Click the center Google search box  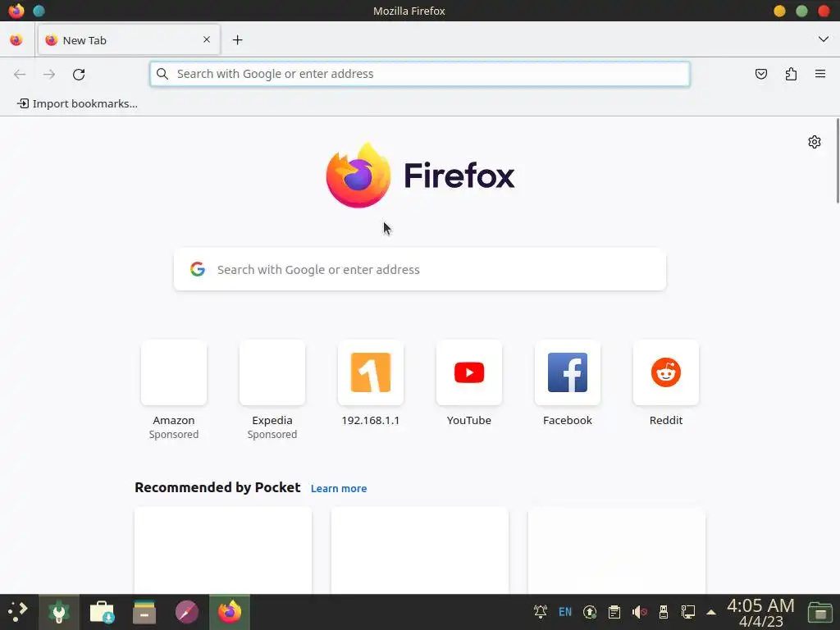coord(420,269)
